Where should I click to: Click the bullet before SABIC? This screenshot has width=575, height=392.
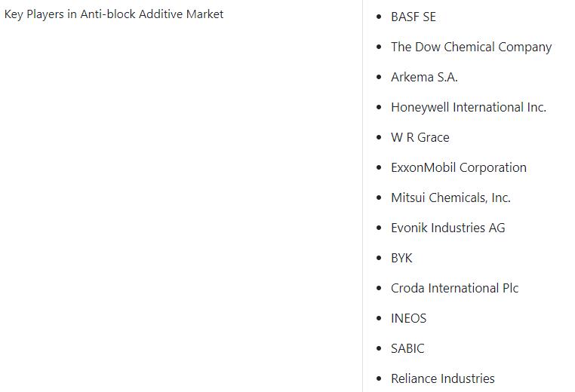coord(379,348)
